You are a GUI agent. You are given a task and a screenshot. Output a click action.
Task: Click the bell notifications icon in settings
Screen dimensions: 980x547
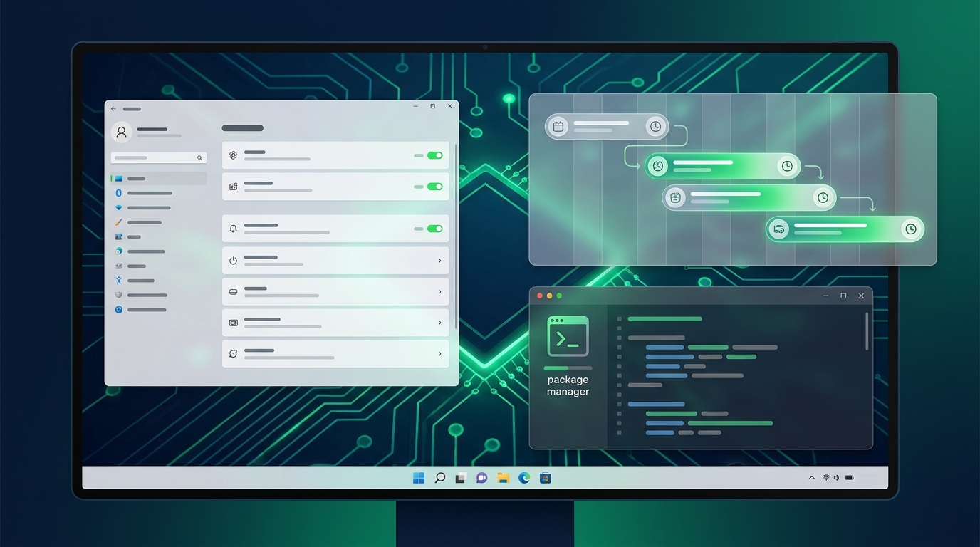tap(233, 229)
